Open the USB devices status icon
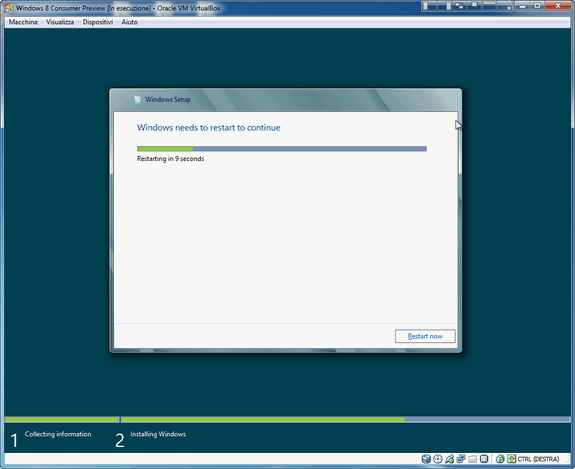This screenshot has width=575, height=469. point(449,459)
